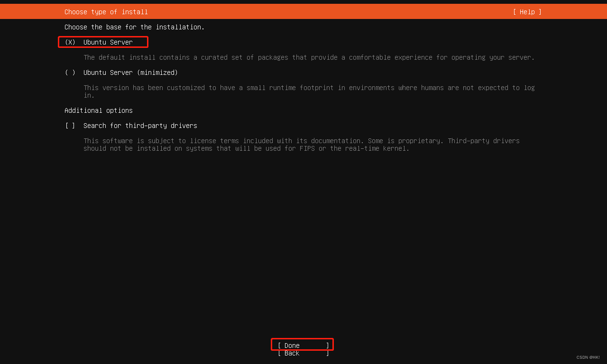Confirm with the Done button

tap(303, 346)
